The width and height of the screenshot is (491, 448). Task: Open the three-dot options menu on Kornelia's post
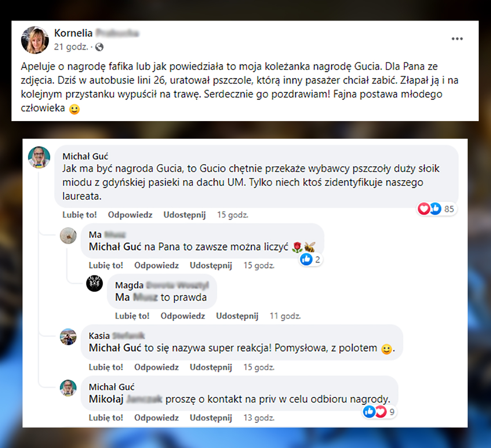coord(457,39)
